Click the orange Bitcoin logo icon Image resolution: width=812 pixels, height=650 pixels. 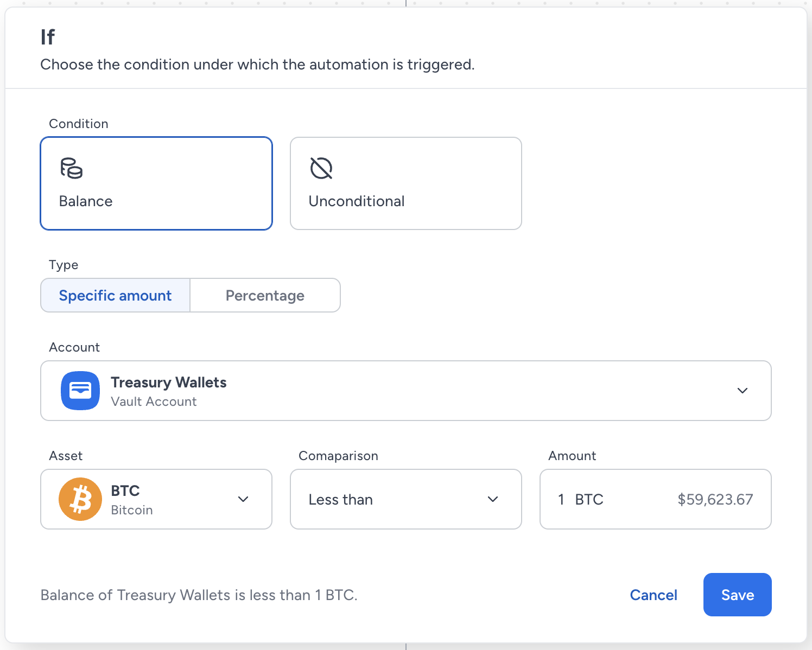(x=80, y=499)
